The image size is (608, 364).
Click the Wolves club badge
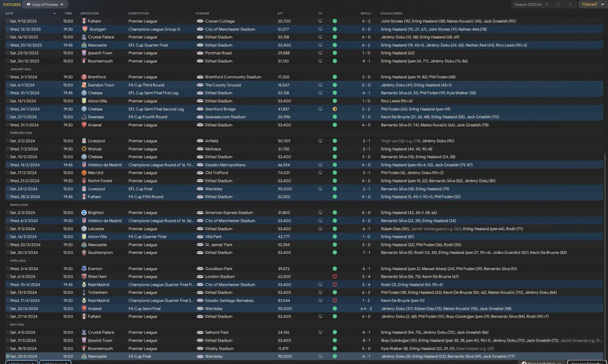click(84, 149)
